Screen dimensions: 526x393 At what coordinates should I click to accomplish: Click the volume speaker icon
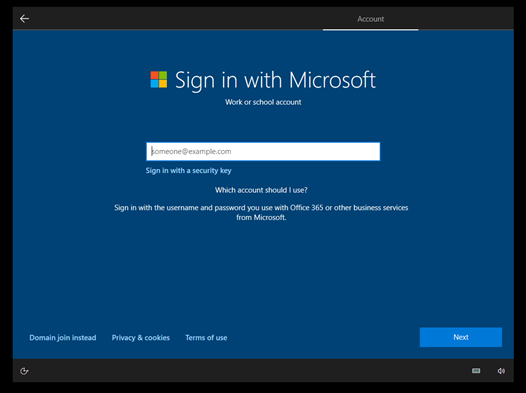point(501,371)
